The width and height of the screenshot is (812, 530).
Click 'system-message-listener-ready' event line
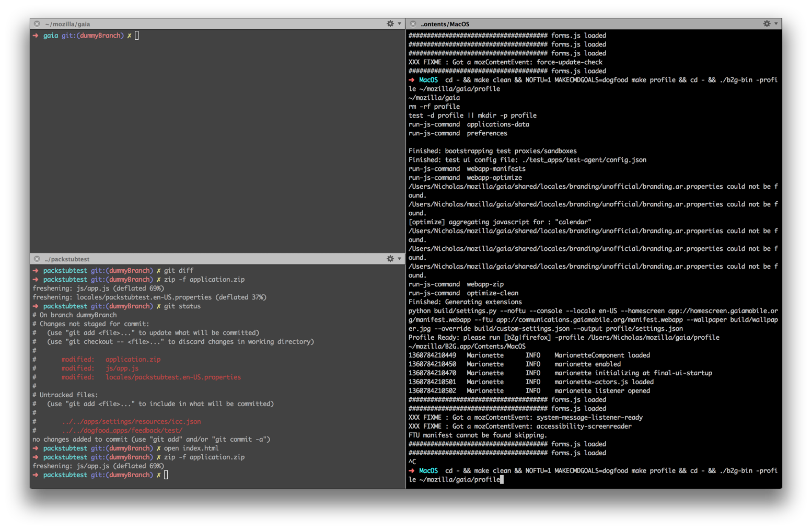tap(526, 418)
